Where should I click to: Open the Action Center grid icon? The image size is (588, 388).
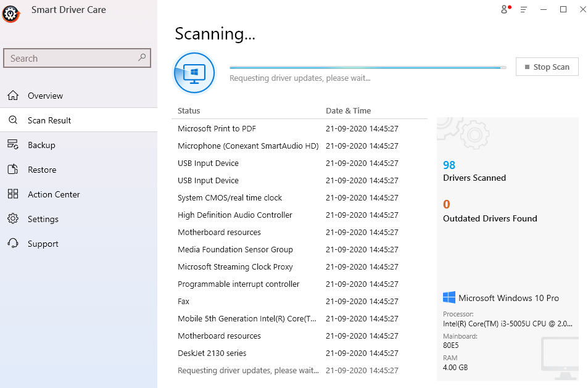(x=13, y=194)
